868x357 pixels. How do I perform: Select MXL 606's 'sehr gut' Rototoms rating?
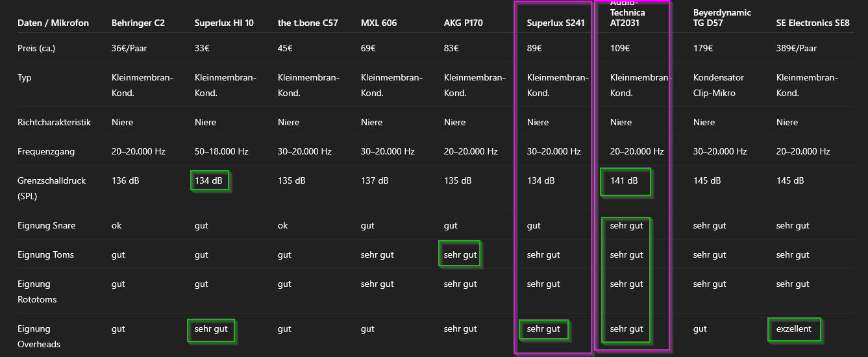tap(377, 284)
